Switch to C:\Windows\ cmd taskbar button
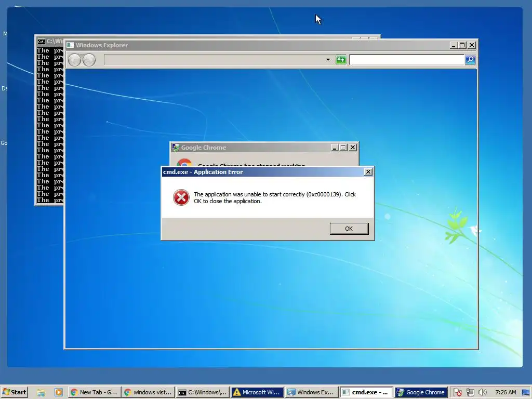This screenshot has height=399, width=532. 203,392
